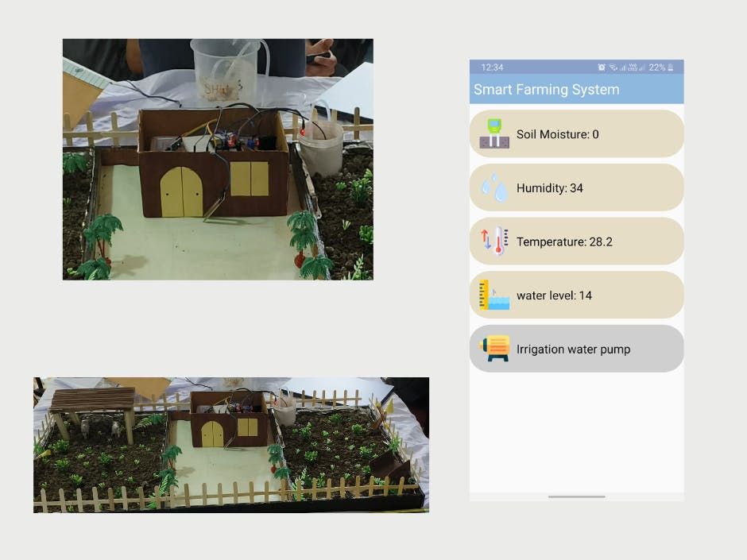Click the Smart Farming System title
Screen dimensions: 747x560
(x=547, y=90)
